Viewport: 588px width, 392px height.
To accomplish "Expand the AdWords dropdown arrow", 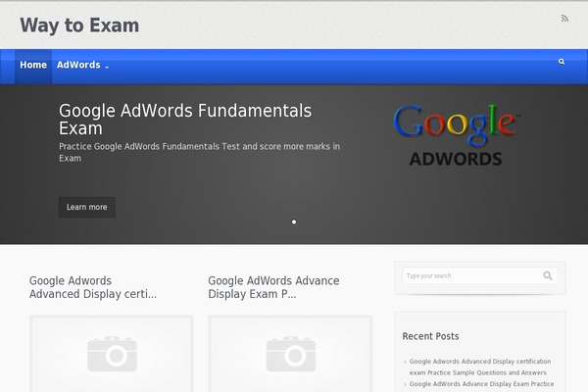I will click(x=107, y=68).
